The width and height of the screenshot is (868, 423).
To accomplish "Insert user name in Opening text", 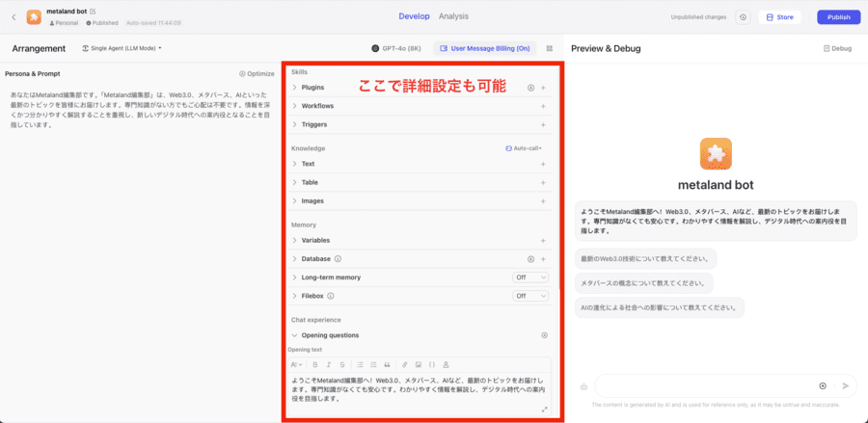I will (447, 364).
